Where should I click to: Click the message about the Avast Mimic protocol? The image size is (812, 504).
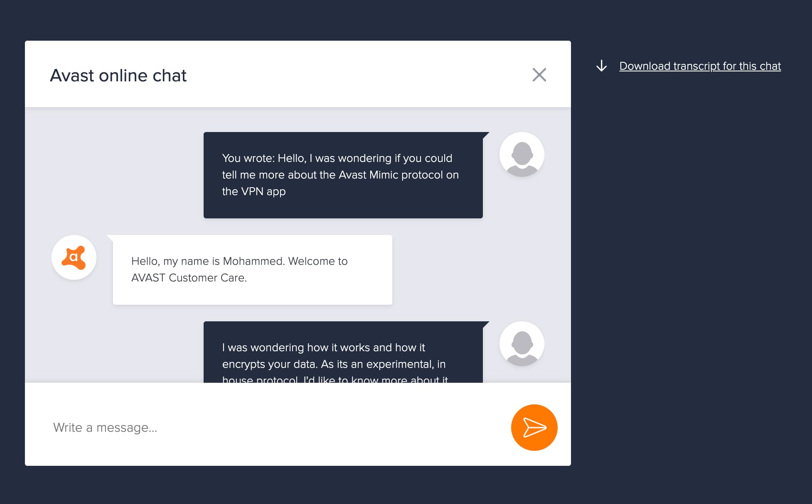tap(343, 175)
